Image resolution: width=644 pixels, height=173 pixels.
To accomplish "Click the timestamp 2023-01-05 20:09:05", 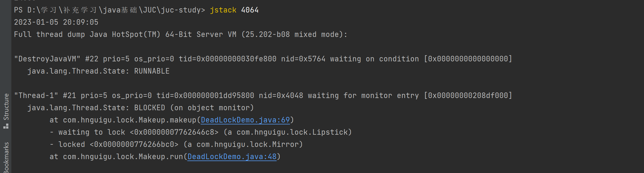I will coord(56,22).
